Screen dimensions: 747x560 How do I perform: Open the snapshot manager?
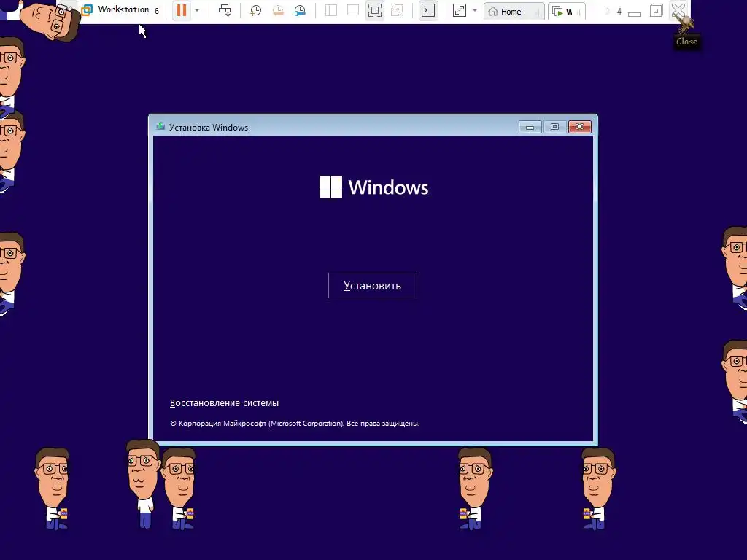(x=300, y=10)
